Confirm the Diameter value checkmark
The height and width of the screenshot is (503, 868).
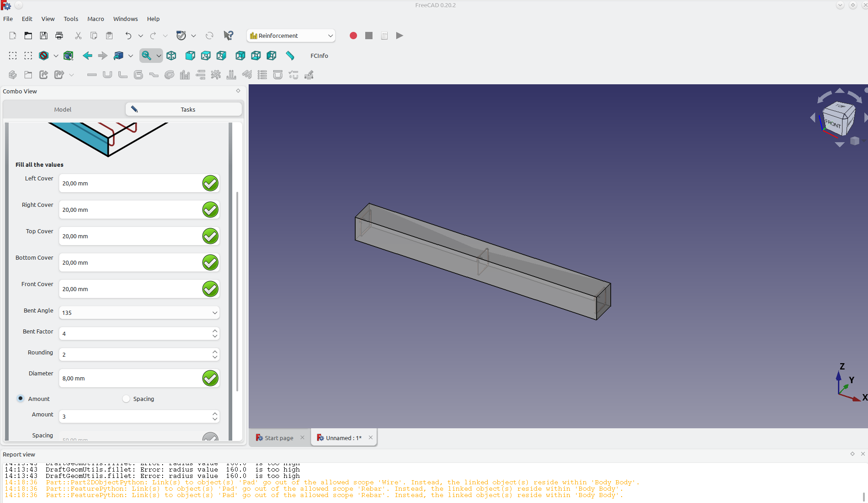pyautogui.click(x=210, y=378)
